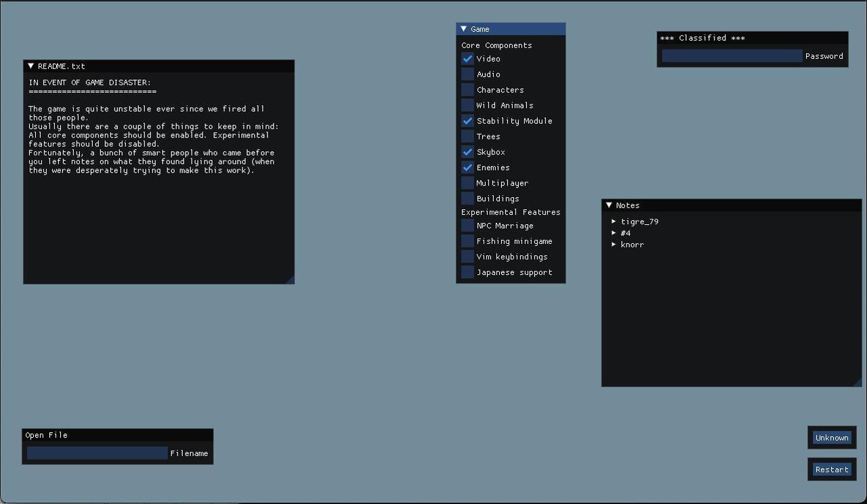Expand the tigre_79 note

coord(614,222)
